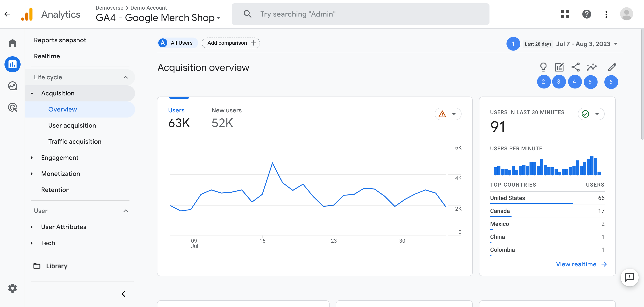Click the peak point on users line chart
644x307 pixels.
pos(272,163)
